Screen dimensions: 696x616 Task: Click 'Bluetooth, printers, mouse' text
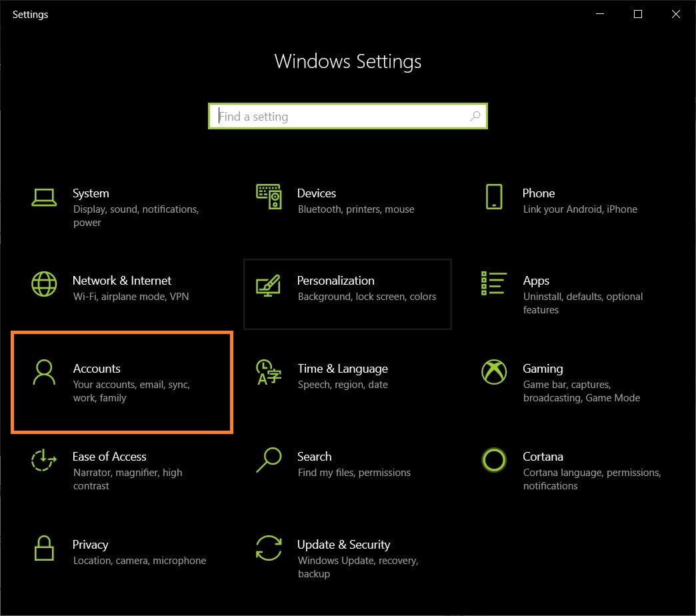(356, 209)
